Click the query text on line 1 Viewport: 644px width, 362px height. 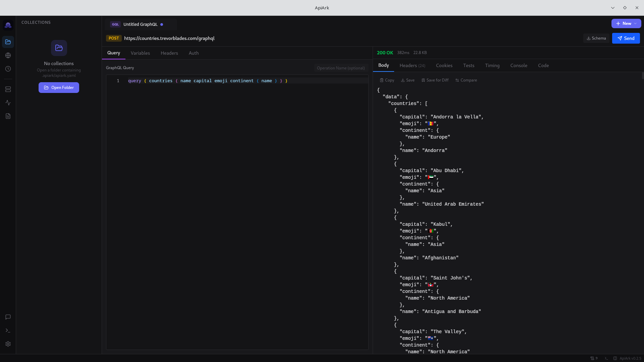click(x=208, y=81)
